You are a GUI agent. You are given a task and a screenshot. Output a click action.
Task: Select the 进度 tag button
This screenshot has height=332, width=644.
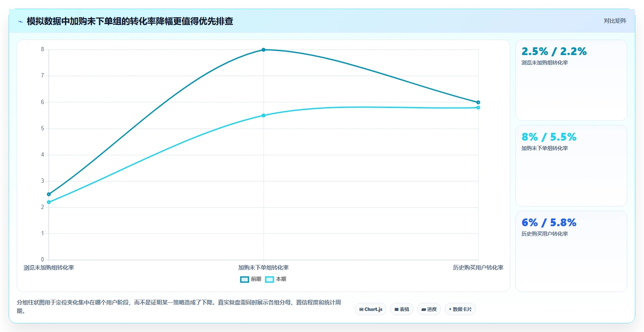tap(429, 309)
